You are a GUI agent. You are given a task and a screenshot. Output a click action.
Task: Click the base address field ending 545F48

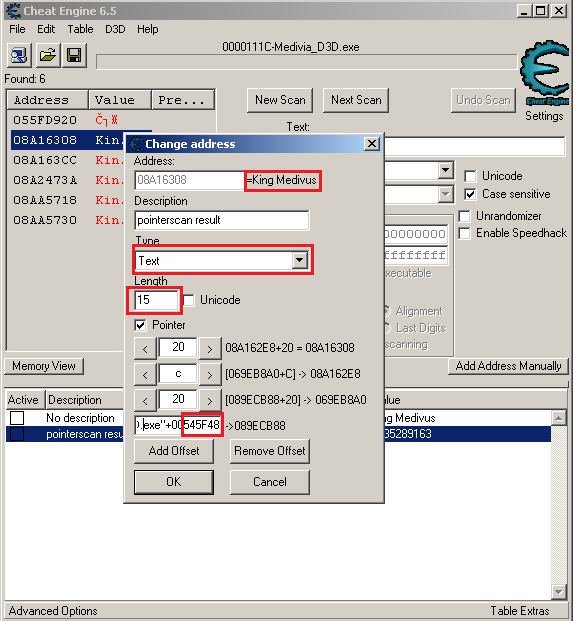tap(178, 425)
